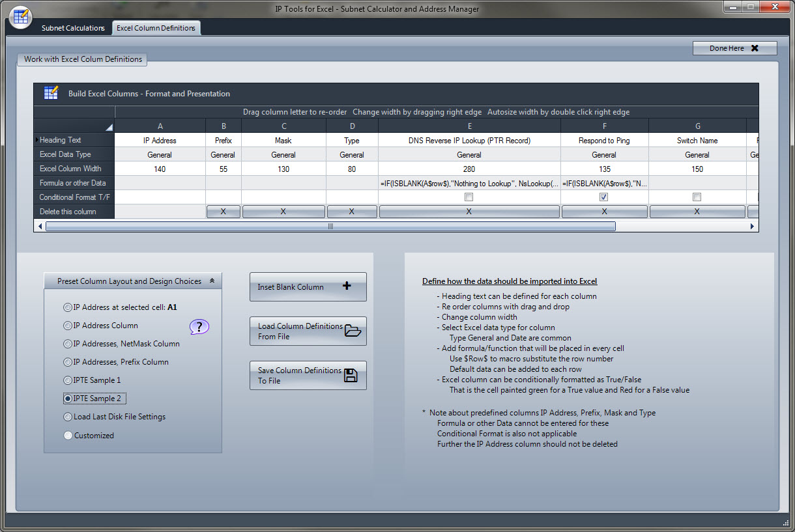Click the X icon on Done Here button
Image resolution: width=795 pixels, height=532 pixels.
(x=755, y=48)
